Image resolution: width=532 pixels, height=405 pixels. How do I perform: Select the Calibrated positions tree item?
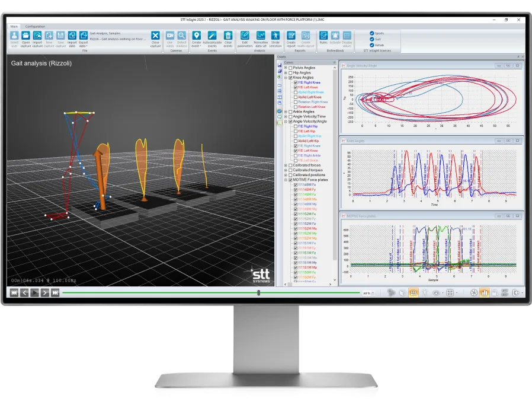point(309,175)
